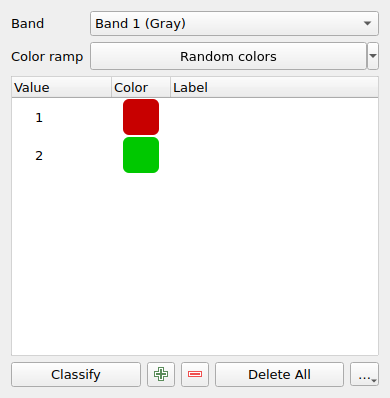
Task: Add a new class with the green plus icon
Action: pyautogui.click(x=161, y=374)
